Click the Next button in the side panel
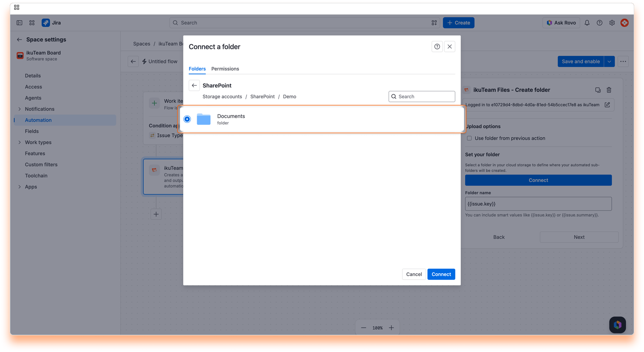Screen dimensions: 644x352 (579, 237)
